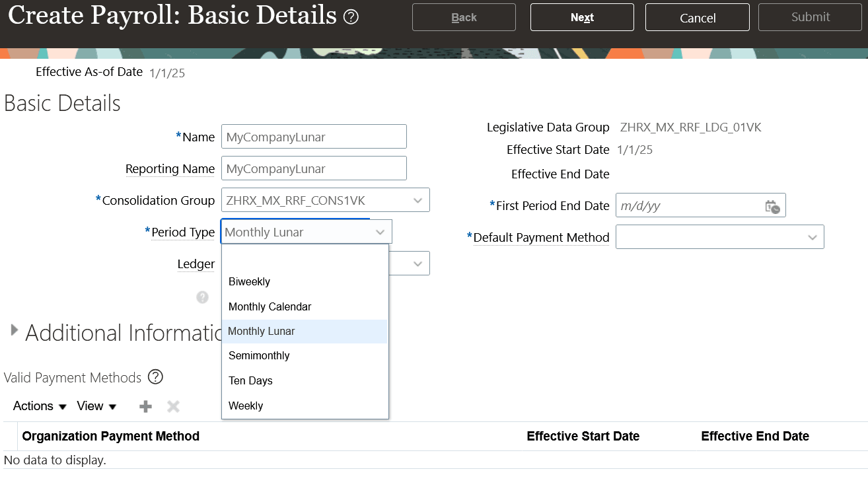
Task: Select Monthly Calendar period type
Action: point(270,306)
